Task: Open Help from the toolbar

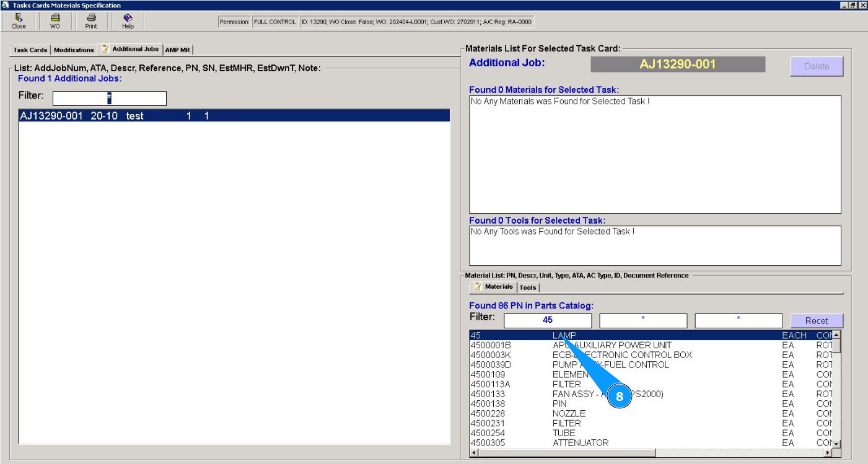Action: point(128,21)
